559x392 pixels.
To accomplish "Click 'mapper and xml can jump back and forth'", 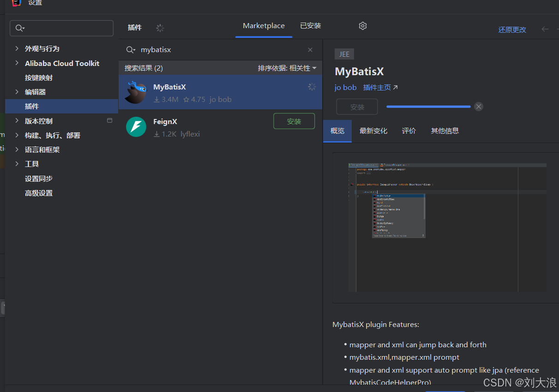I will click(x=418, y=345).
